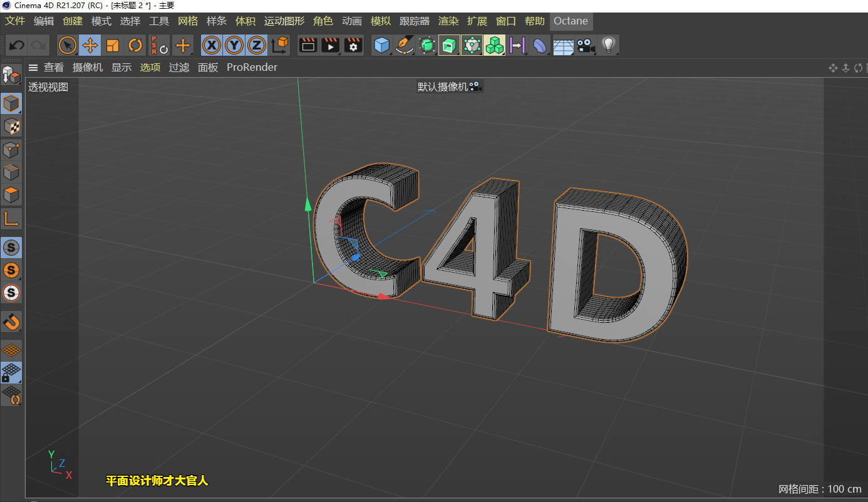Screen dimensions: 868x502
Task: Switch to Points mode
Action: tap(11, 150)
